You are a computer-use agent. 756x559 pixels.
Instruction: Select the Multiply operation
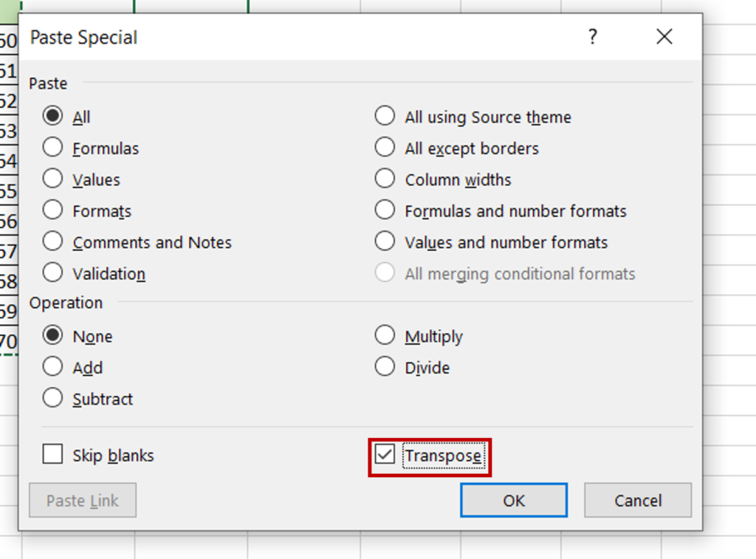point(385,335)
